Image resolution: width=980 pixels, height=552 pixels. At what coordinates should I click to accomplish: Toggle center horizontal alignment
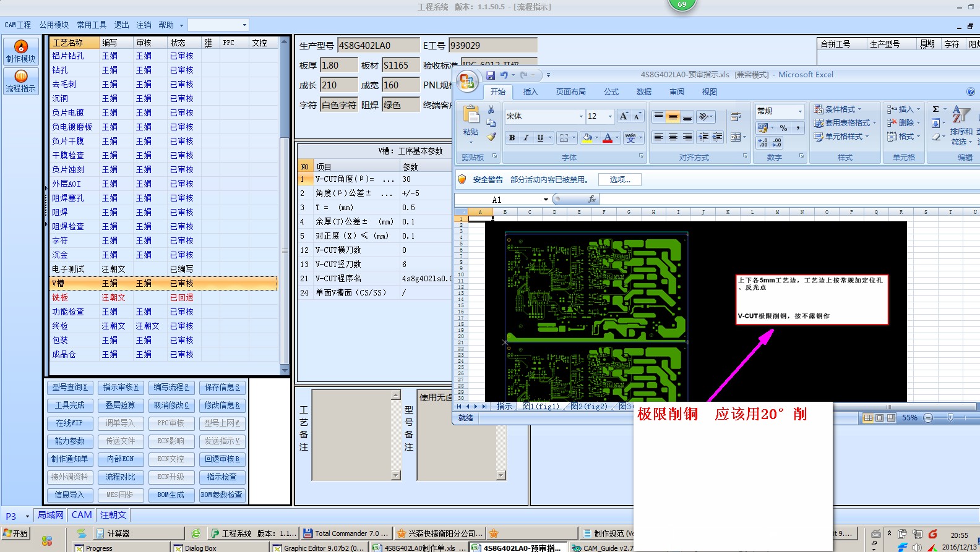click(x=673, y=137)
